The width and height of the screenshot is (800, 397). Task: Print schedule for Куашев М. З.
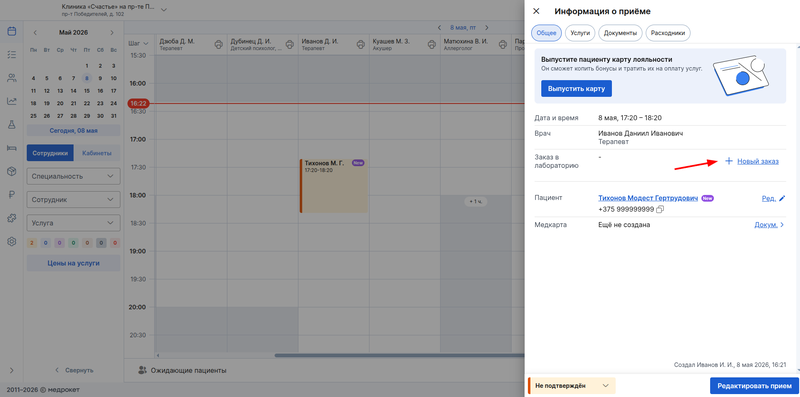click(432, 44)
